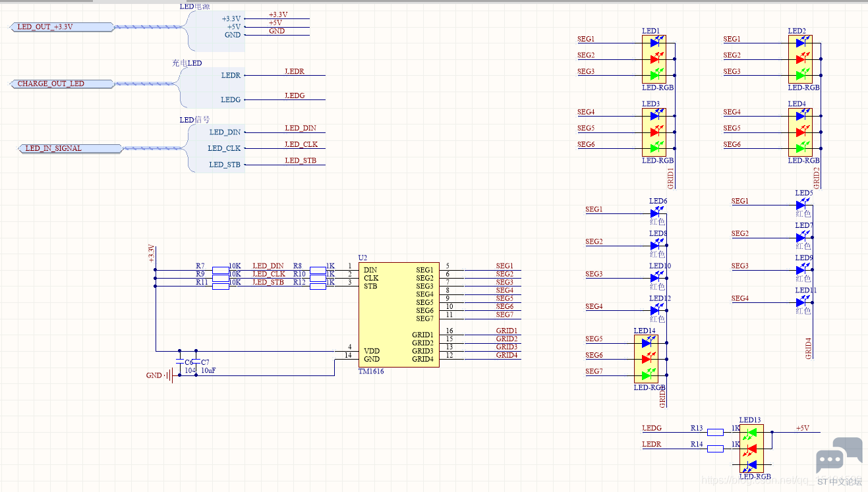Select the LED1 RGB component

654,59
